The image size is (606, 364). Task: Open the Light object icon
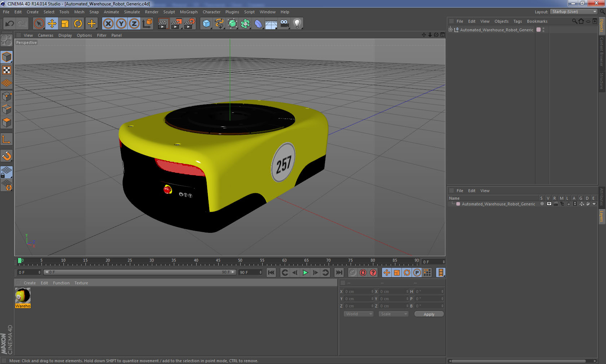coord(297,24)
